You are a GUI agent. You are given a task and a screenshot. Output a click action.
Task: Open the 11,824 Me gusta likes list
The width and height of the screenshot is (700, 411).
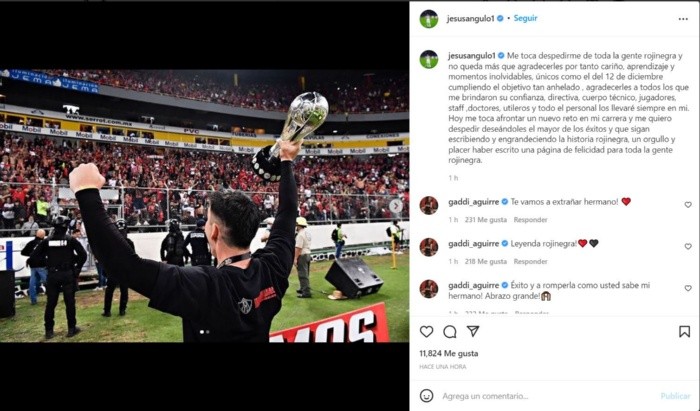449,353
